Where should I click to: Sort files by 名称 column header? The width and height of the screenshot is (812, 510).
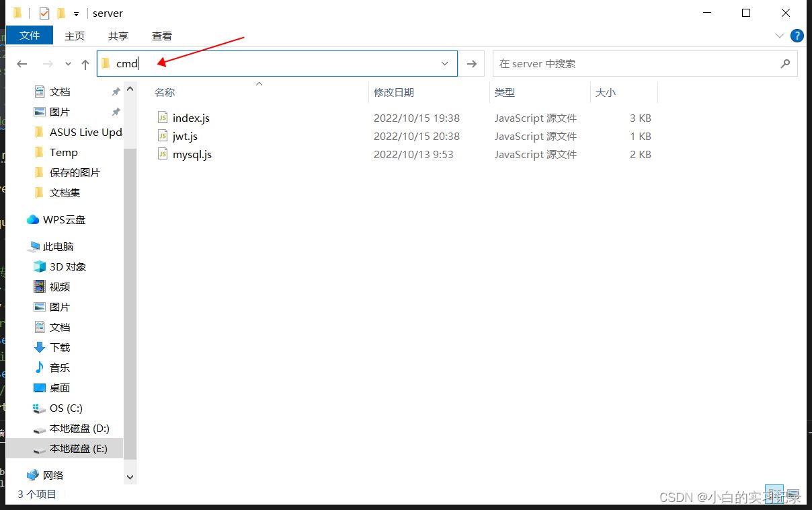click(165, 93)
